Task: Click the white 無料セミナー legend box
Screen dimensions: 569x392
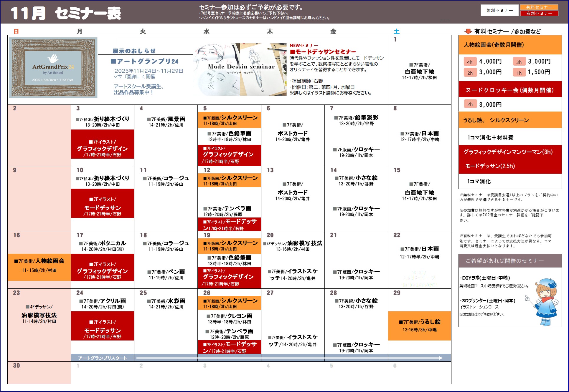Action: [x=499, y=11]
